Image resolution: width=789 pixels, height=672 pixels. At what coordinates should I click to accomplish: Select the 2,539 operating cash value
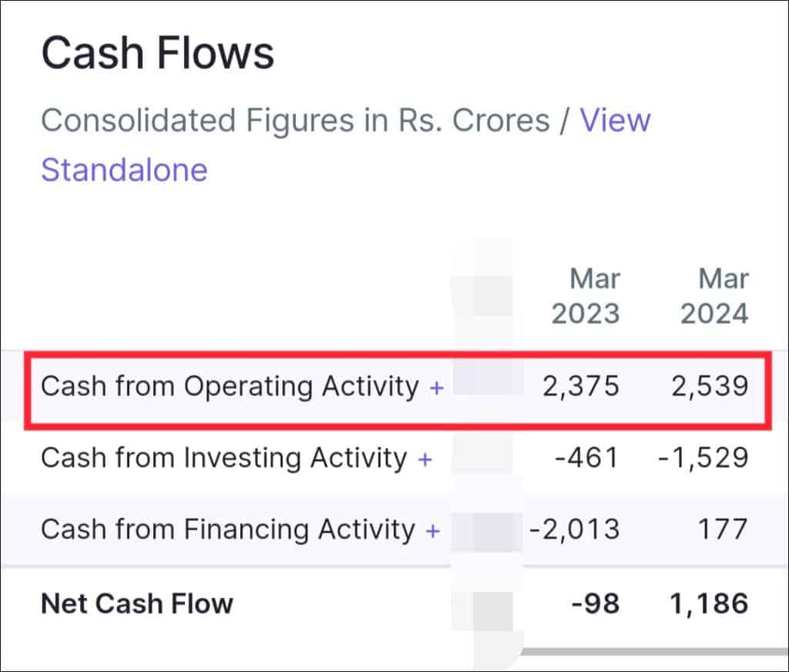[x=709, y=387]
